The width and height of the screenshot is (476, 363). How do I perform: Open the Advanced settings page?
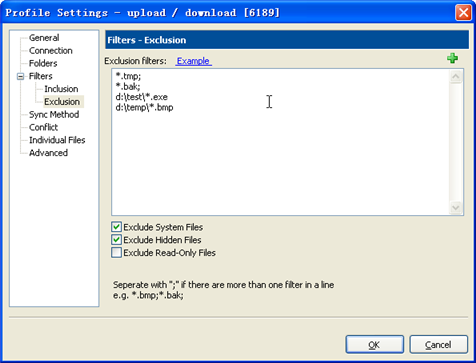pos(48,153)
